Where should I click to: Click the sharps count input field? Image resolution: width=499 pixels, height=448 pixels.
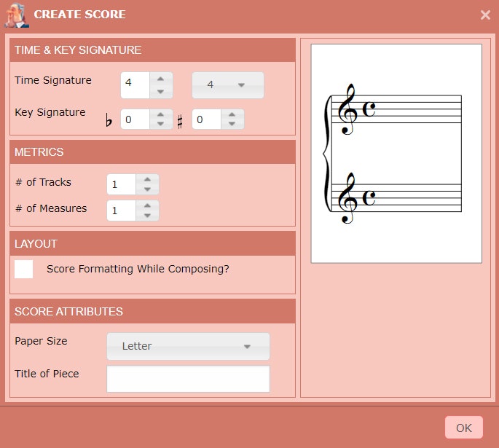point(207,119)
